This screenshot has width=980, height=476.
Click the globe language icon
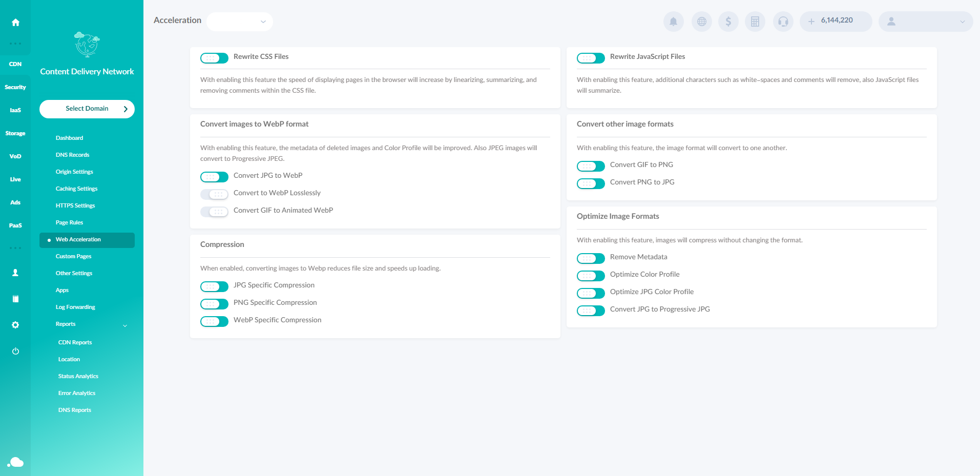(x=701, y=22)
